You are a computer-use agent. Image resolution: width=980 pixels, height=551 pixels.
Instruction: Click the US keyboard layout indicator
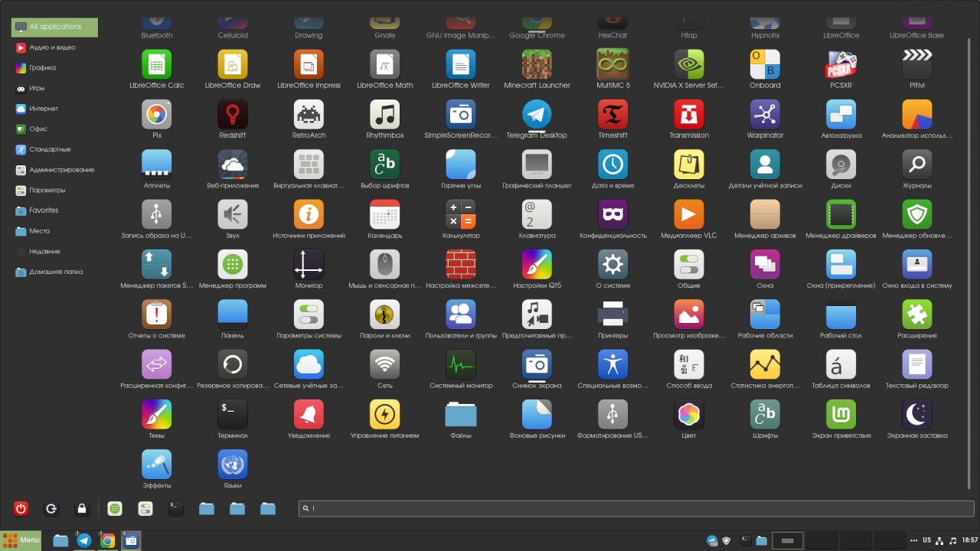point(926,540)
